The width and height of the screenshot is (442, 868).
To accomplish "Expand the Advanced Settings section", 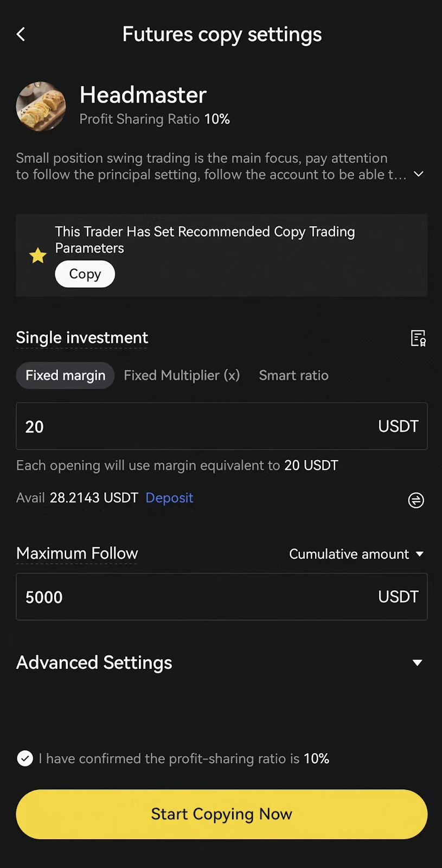I will [94, 662].
